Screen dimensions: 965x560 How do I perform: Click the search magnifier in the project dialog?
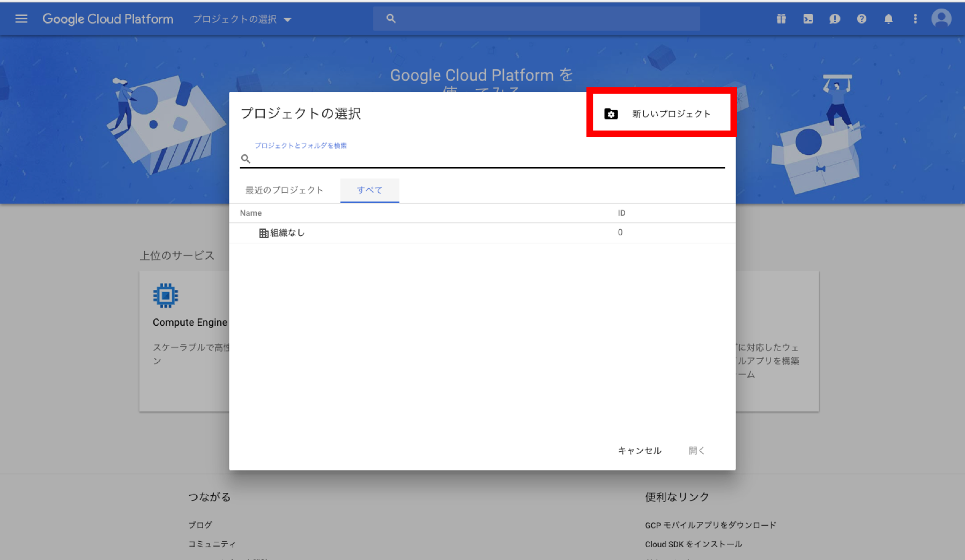(x=246, y=159)
